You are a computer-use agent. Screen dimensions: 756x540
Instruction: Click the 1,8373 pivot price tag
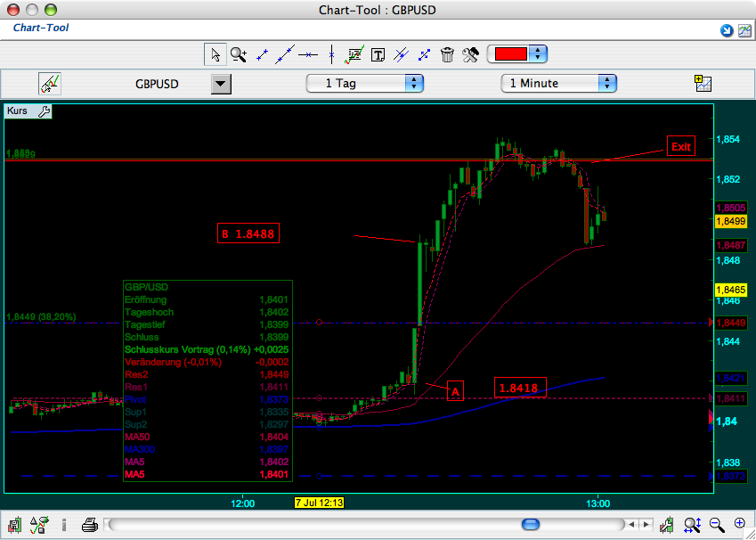(x=731, y=476)
